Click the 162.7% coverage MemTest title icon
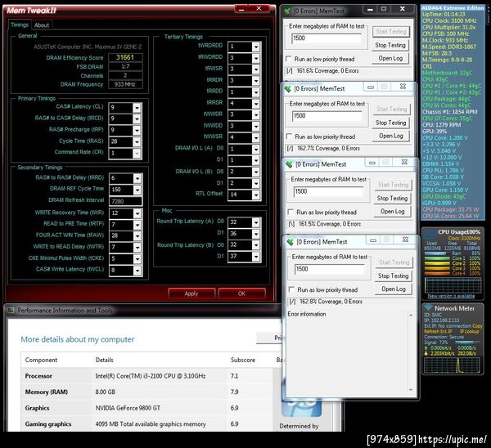 (287, 89)
